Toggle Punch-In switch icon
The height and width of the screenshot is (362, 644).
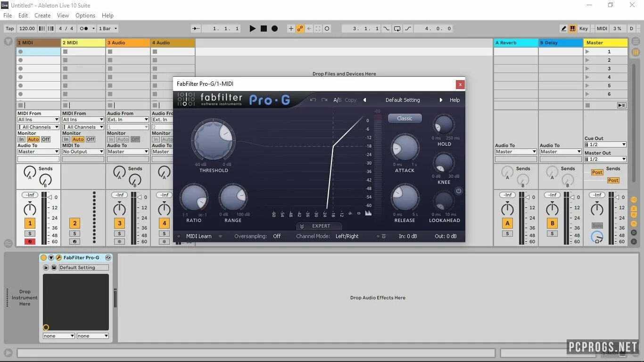click(x=386, y=28)
